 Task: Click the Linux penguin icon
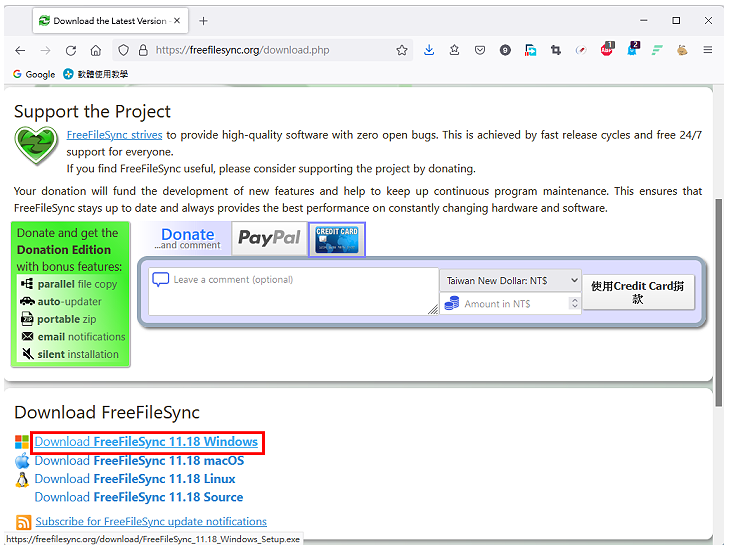22,480
